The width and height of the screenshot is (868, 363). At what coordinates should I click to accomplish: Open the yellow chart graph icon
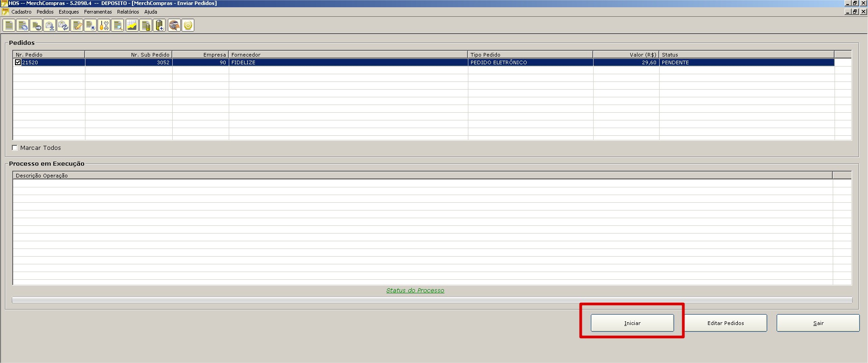tap(132, 25)
